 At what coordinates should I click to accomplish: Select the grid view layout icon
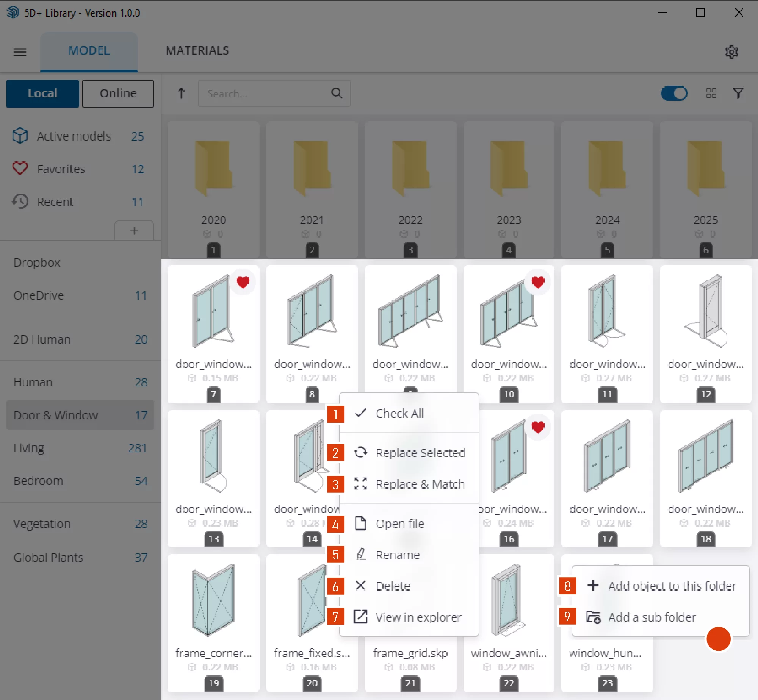point(711,94)
